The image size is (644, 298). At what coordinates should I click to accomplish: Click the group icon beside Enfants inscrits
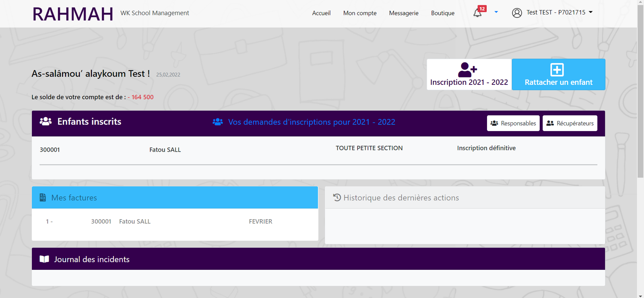[x=45, y=121]
